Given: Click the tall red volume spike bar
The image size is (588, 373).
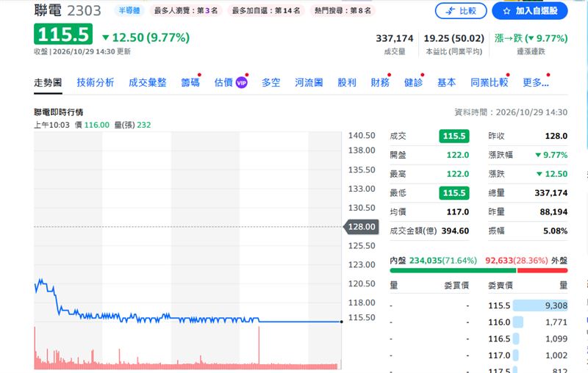Looking at the screenshot, I should click(259, 347).
